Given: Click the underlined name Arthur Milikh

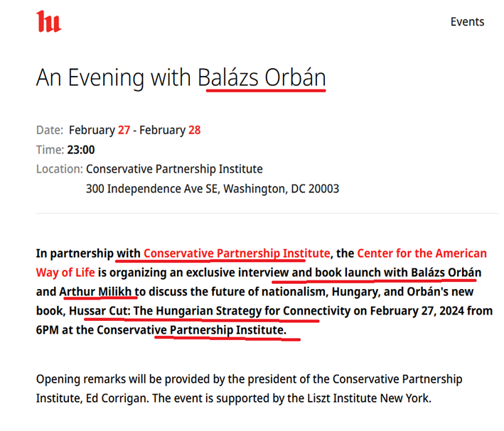Looking at the screenshot, I should (97, 292).
